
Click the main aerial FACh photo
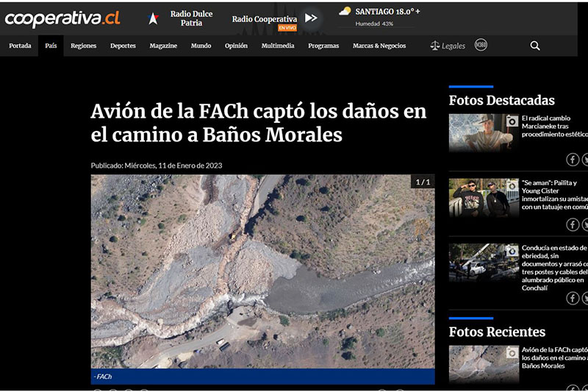[262, 271]
